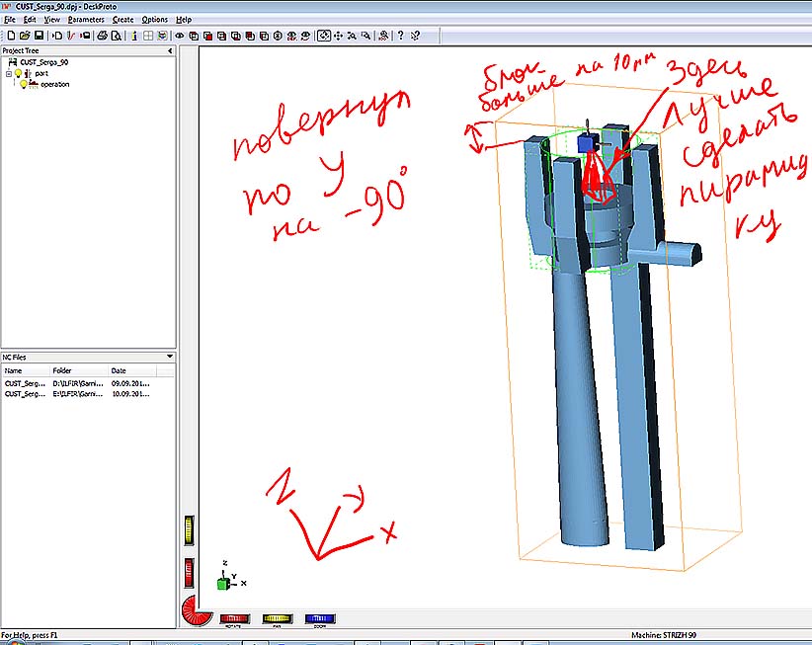Click the yellow Information icon

(134, 36)
